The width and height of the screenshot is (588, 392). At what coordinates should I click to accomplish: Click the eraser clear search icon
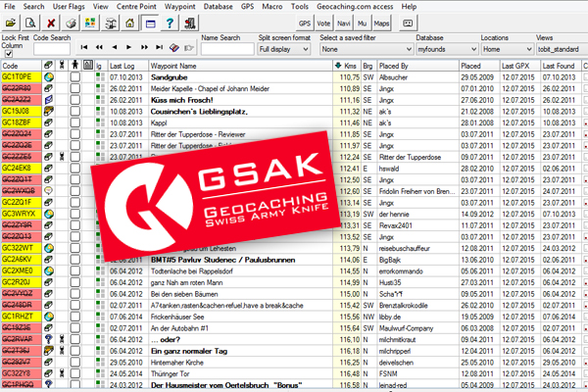tap(174, 48)
